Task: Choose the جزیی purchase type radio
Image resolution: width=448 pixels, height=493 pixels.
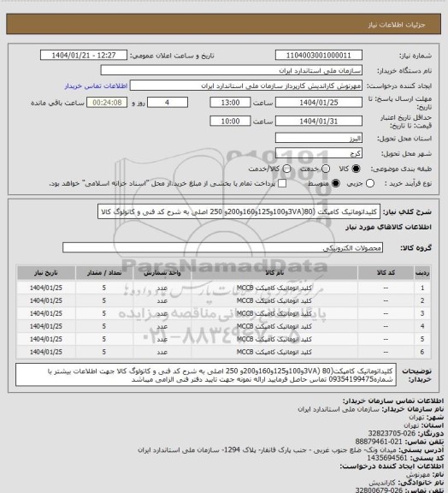Action: click(370, 183)
